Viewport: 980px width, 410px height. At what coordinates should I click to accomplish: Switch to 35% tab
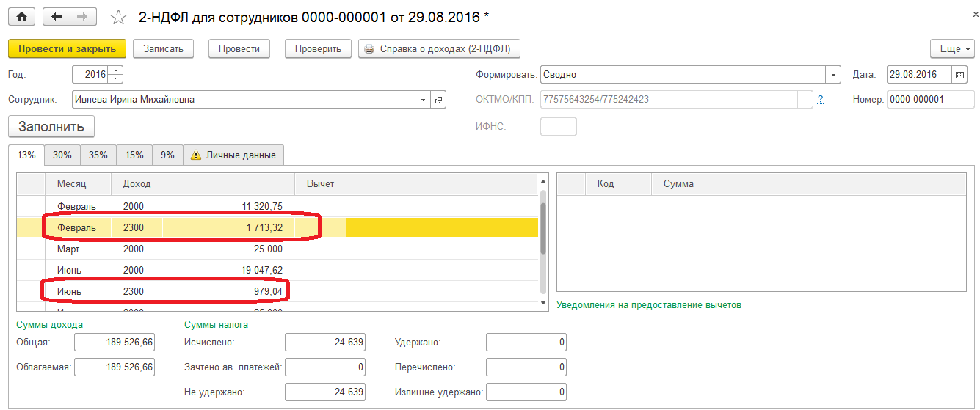pyautogui.click(x=98, y=155)
